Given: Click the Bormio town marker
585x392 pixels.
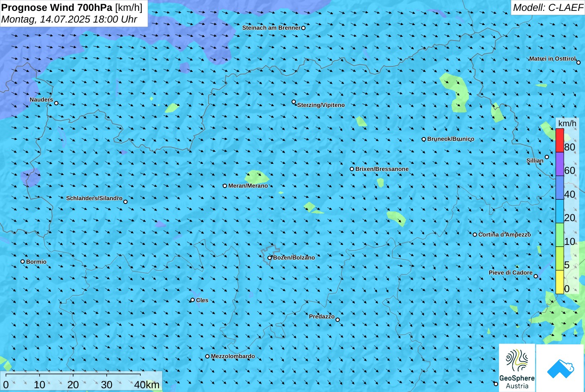Looking at the screenshot, I should (x=23, y=262).
